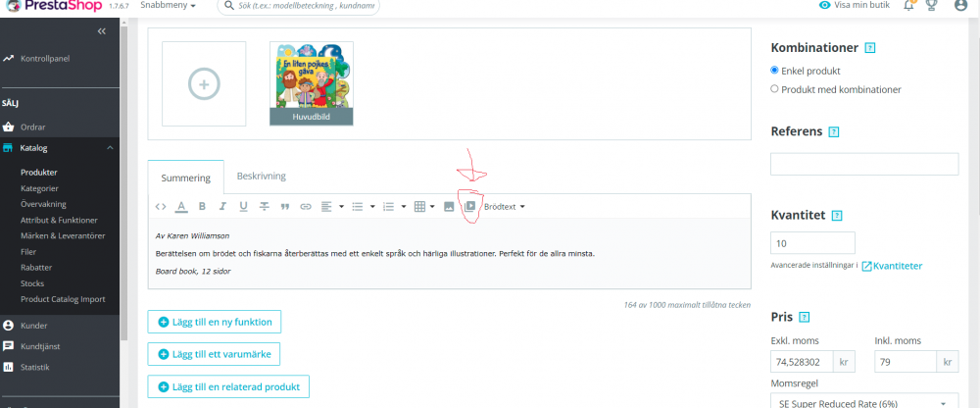Image resolution: width=980 pixels, height=408 pixels.
Task: Show help for Pris
Action: point(805,317)
